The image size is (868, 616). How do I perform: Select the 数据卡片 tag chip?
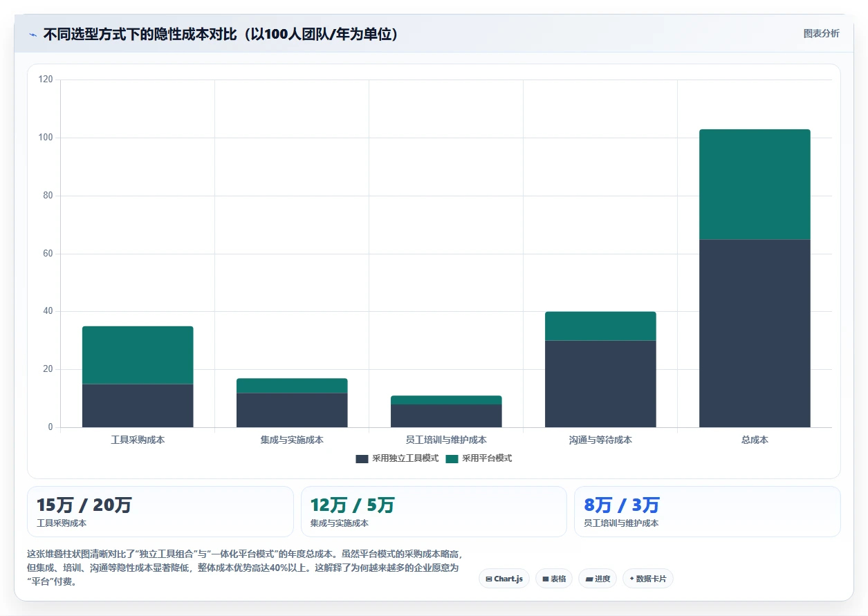coord(648,579)
